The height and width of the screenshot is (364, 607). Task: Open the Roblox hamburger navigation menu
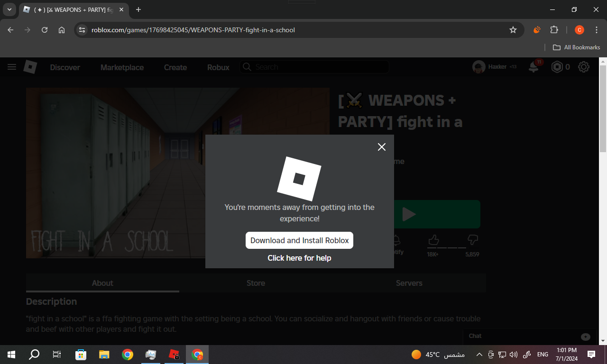click(12, 67)
